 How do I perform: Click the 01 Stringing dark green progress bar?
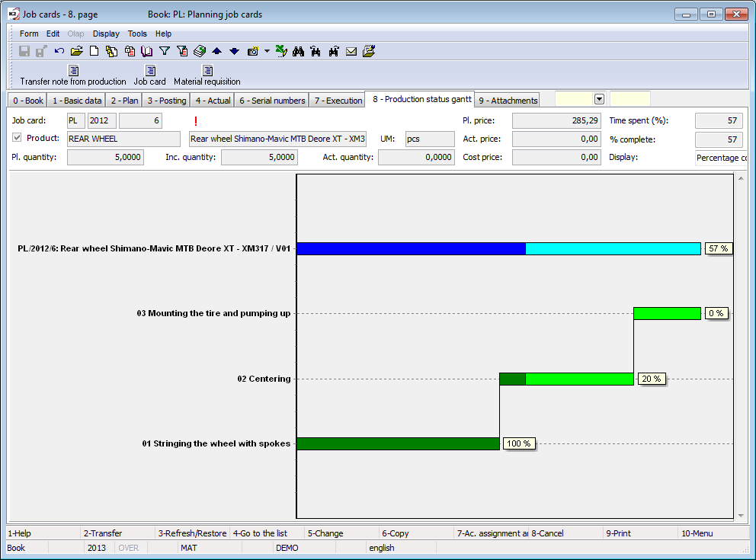(397, 443)
